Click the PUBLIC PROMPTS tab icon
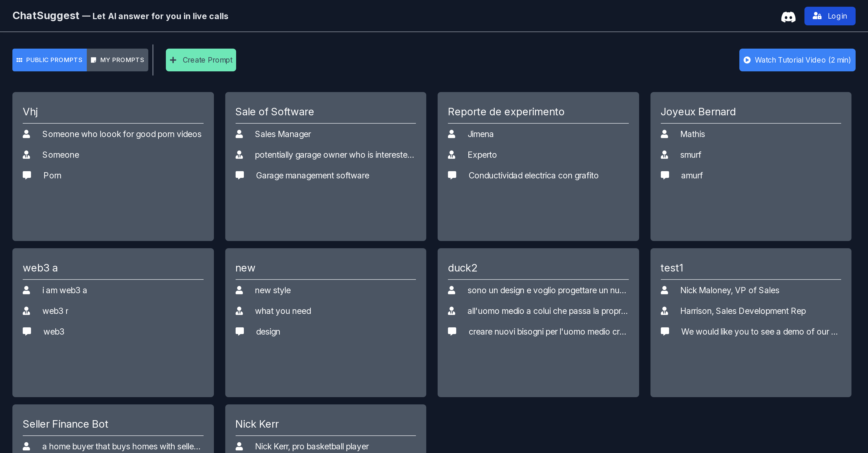This screenshot has width=868, height=453. point(20,60)
